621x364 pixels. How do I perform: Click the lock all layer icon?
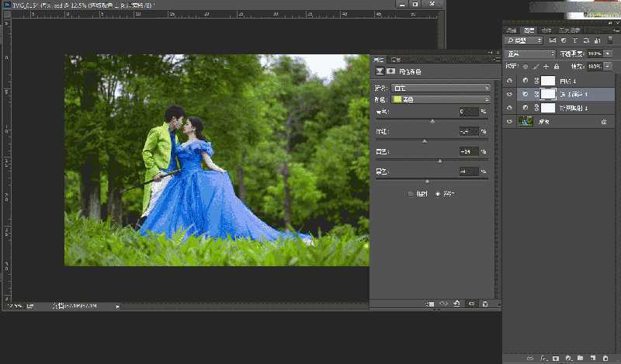click(x=557, y=67)
